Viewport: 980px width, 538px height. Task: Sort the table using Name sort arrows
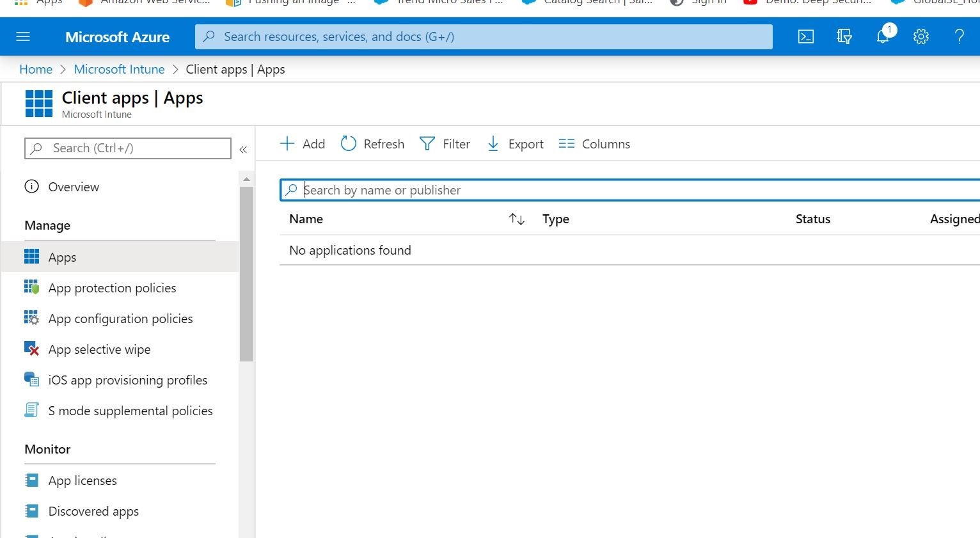[x=517, y=219]
